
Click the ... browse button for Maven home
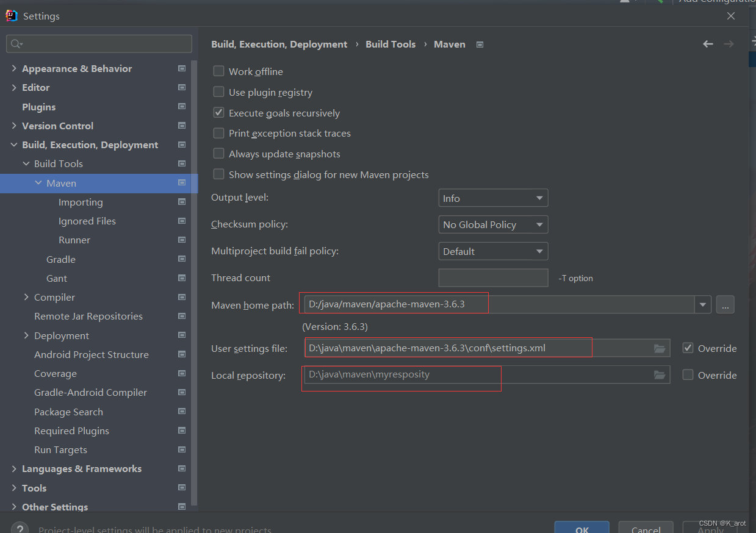(725, 304)
